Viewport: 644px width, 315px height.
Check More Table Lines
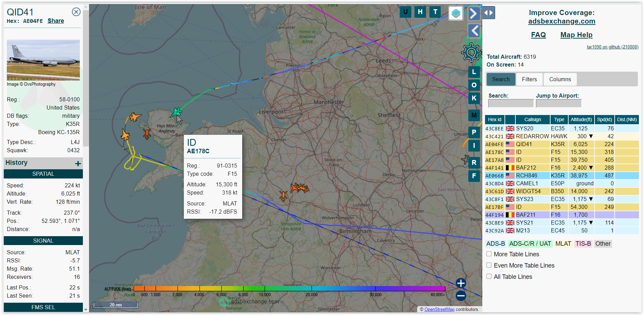(489, 254)
